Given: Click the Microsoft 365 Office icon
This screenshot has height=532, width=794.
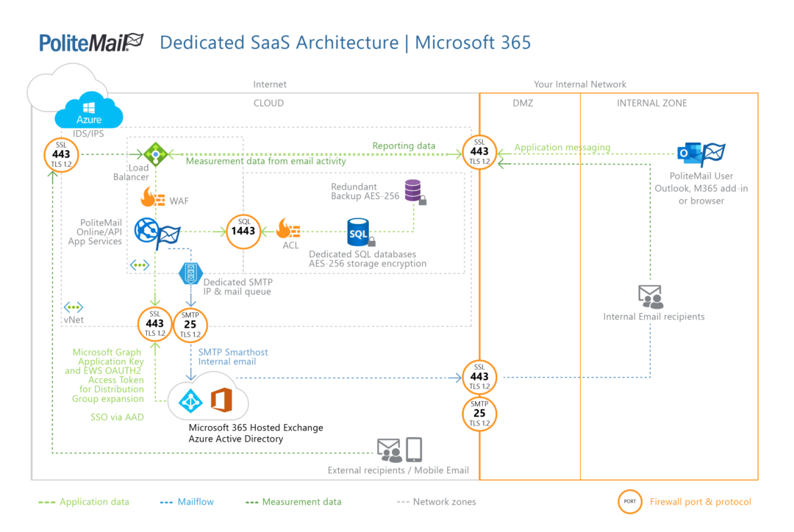Looking at the screenshot, I should 221,400.
